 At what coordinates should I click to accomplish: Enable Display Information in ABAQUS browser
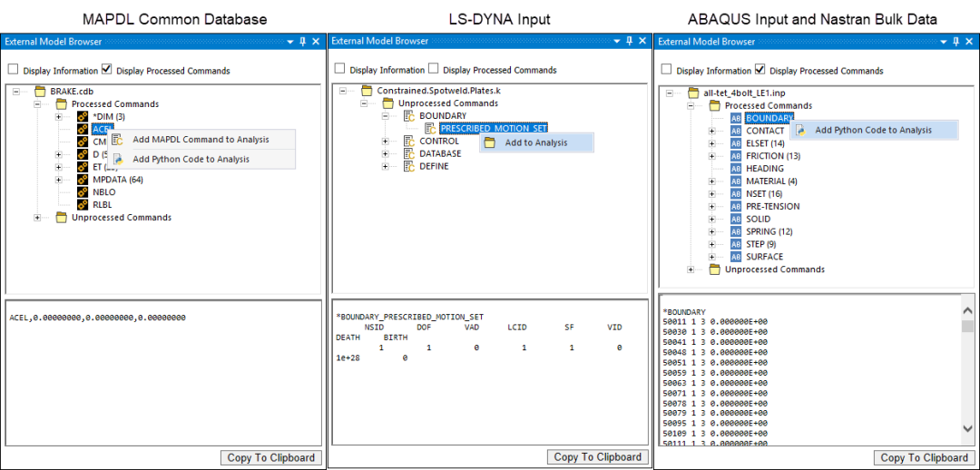pos(667,70)
